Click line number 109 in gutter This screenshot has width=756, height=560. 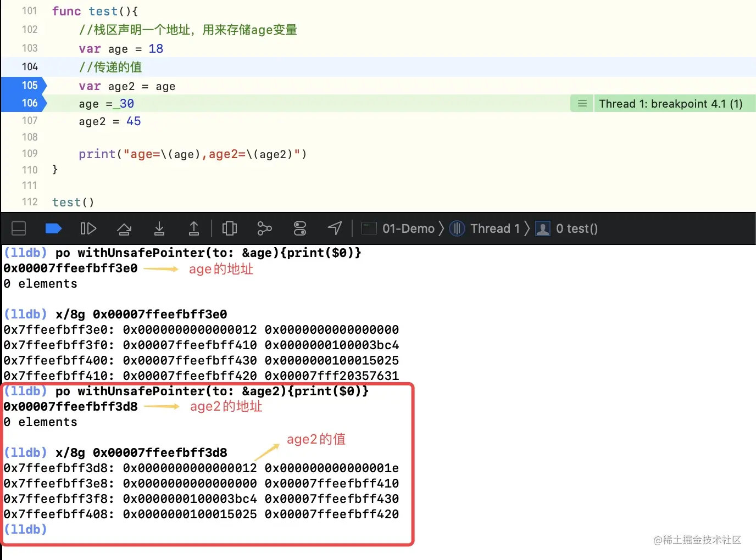pyautogui.click(x=30, y=154)
